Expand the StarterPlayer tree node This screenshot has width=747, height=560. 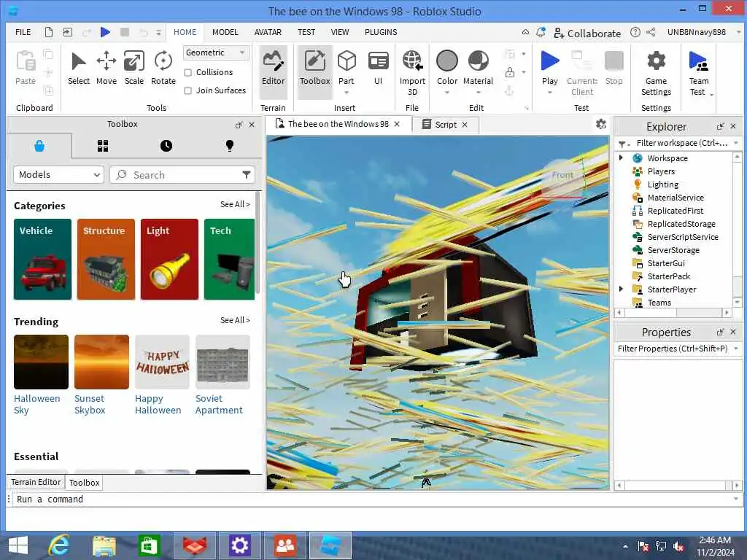point(621,289)
